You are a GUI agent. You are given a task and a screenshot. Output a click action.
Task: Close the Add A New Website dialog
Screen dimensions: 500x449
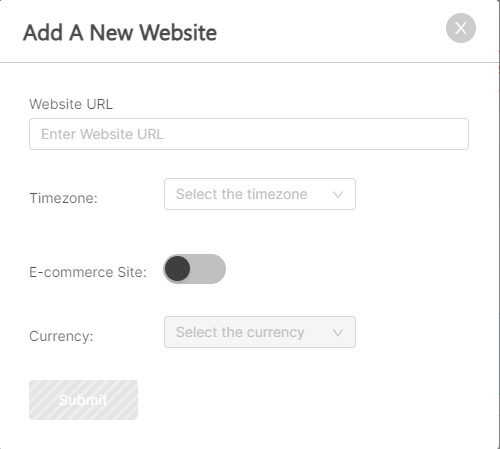[461, 28]
